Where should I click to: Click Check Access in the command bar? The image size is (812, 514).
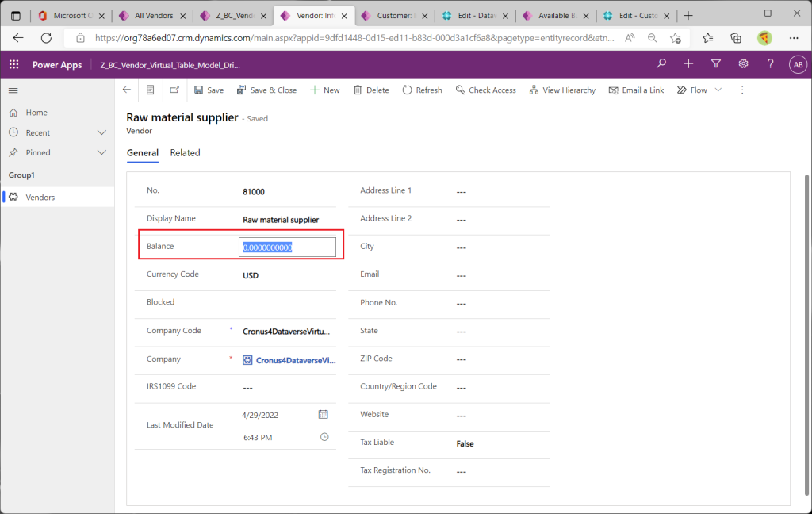486,90
